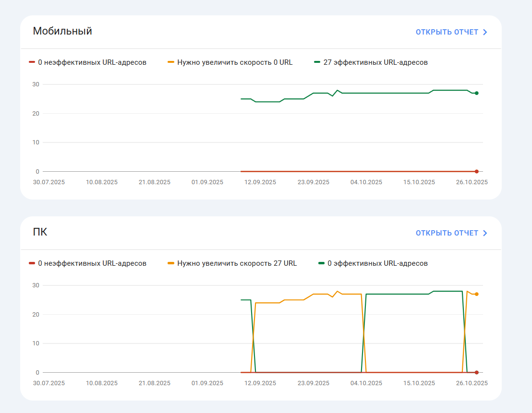Open the ПК report link

click(447, 233)
